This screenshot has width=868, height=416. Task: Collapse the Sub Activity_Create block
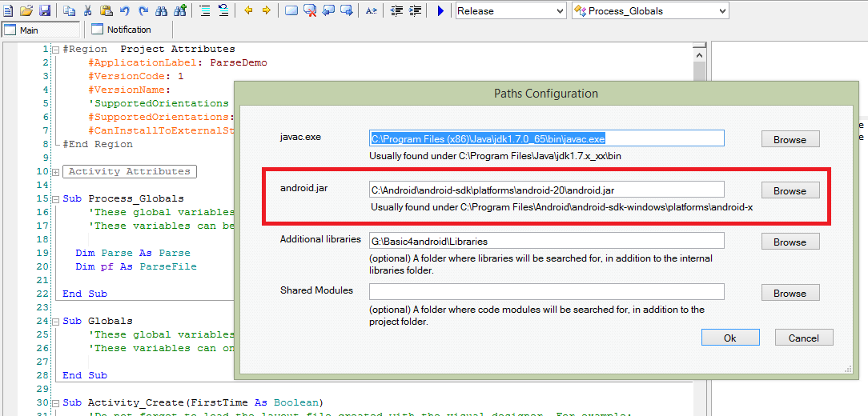coord(55,402)
